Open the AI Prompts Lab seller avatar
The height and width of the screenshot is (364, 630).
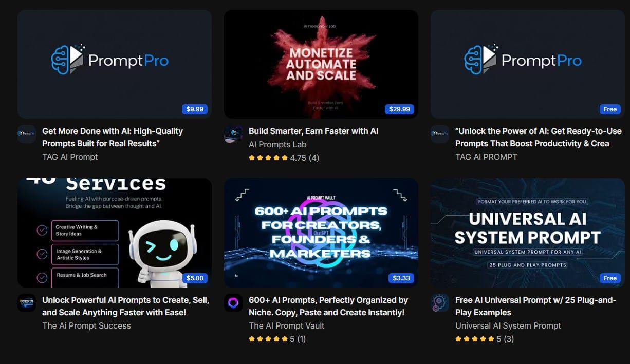[x=233, y=134]
